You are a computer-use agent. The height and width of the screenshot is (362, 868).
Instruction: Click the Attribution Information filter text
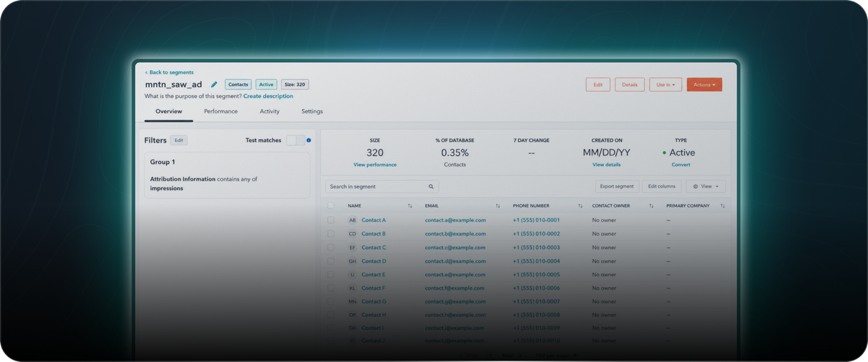(183, 179)
